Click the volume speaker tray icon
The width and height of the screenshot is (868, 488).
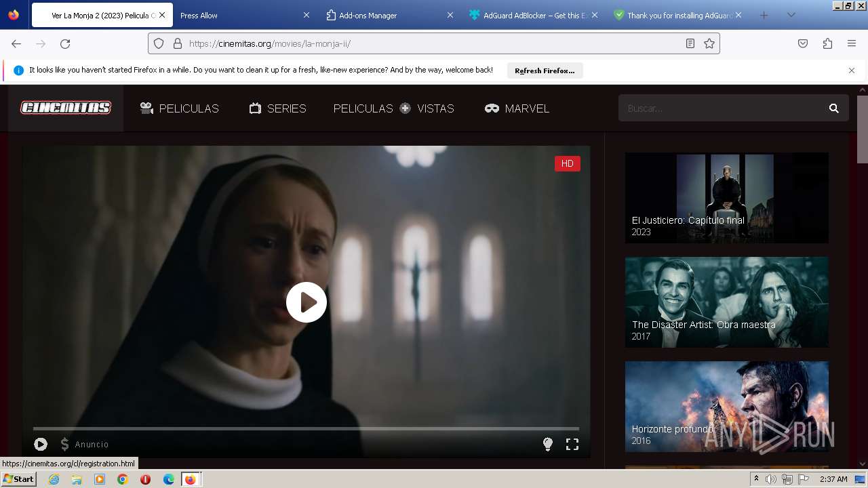tap(771, 479)
